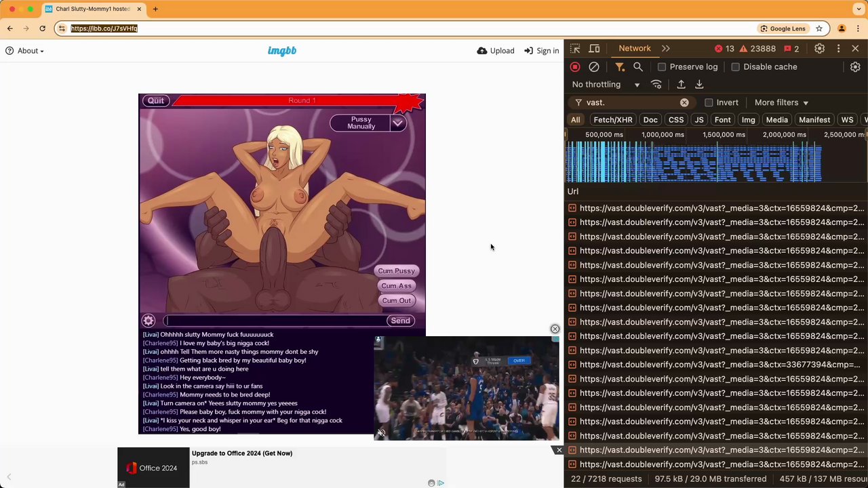The image size is (868, 488).
Task: Open network search
Action: pos(638,67)
